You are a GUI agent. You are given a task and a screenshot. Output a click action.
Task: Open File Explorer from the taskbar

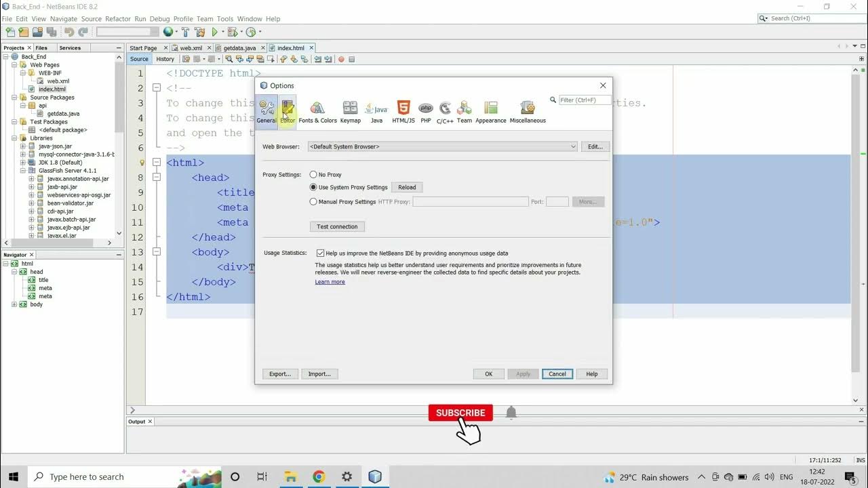pos(290,476)
